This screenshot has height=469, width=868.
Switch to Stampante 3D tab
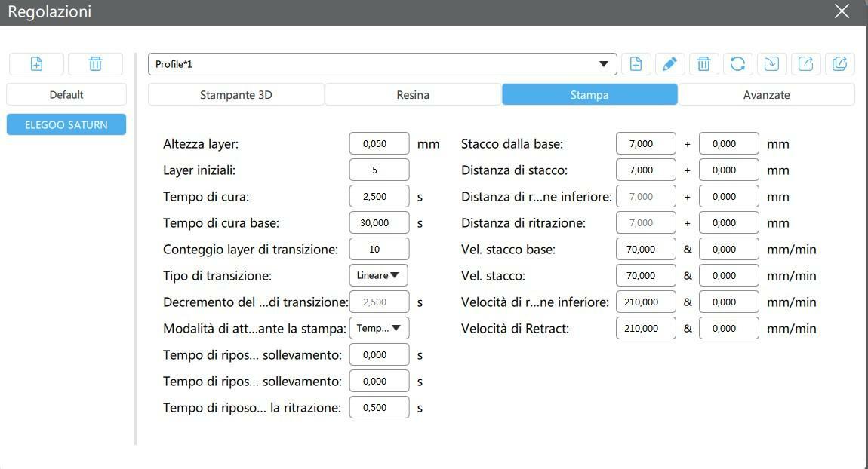pyautogui.click(x=235, y=94)
